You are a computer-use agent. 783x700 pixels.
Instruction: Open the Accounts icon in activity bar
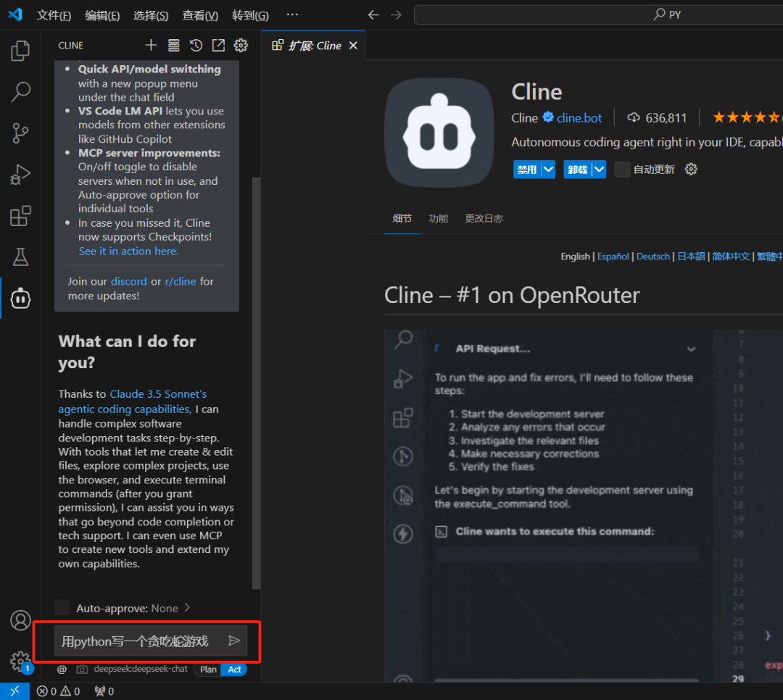[20, 620]
